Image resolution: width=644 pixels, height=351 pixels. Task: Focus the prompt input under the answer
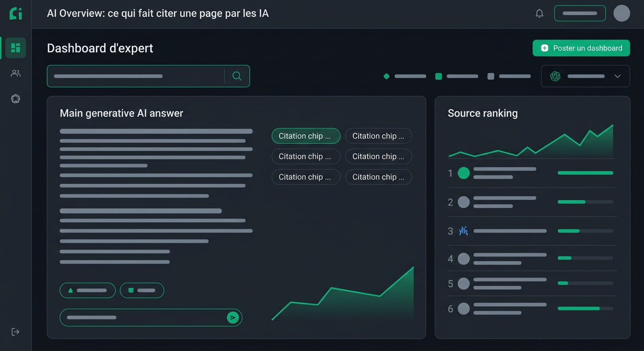pos(151,318)
